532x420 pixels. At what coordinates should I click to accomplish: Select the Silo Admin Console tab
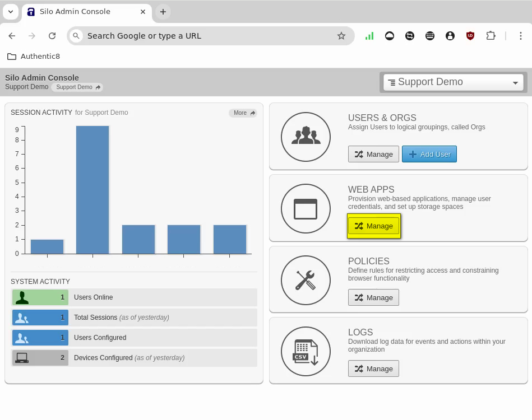[x=87, y=12]
